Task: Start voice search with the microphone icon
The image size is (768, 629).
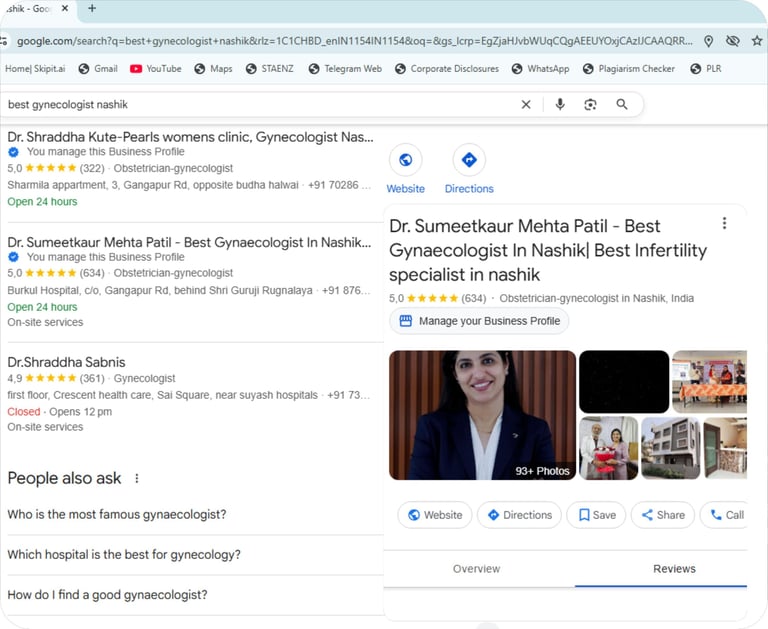Action: point(560,104)
